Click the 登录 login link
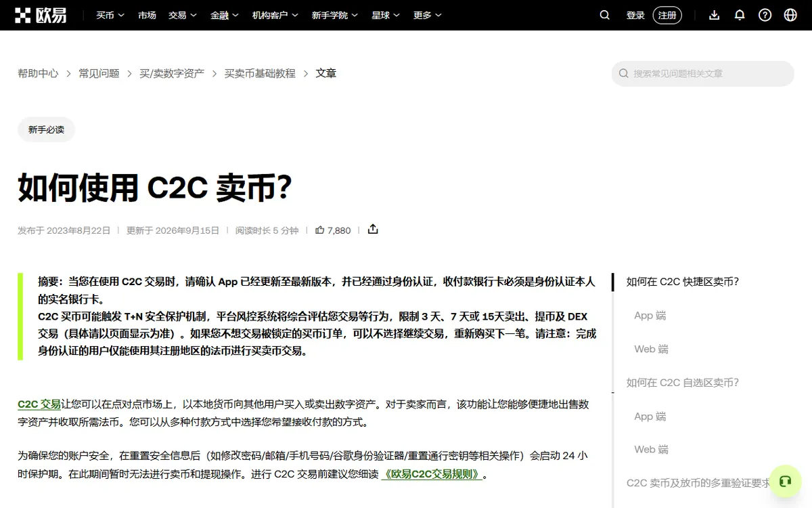812x508 pixels. [x=635, y=15]
